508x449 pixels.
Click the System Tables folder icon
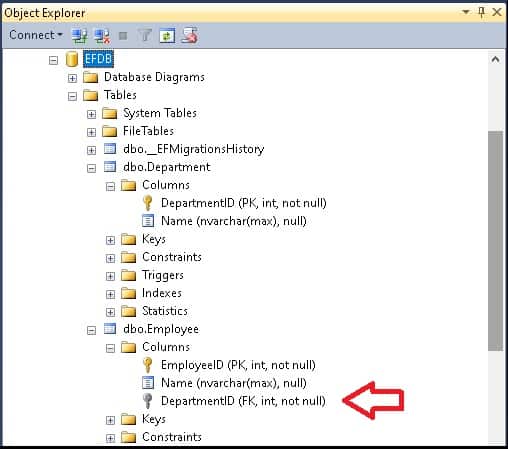pyautogui.click(x=110, y=113)
